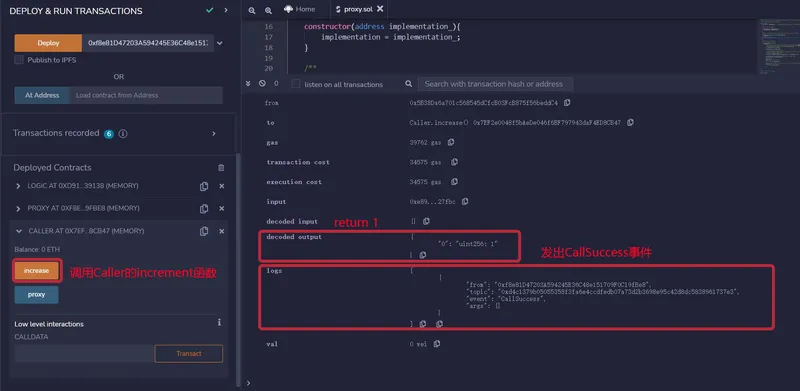
Task: Copy the val wei value
Action: pyautogui.click(x=436, y=344)
